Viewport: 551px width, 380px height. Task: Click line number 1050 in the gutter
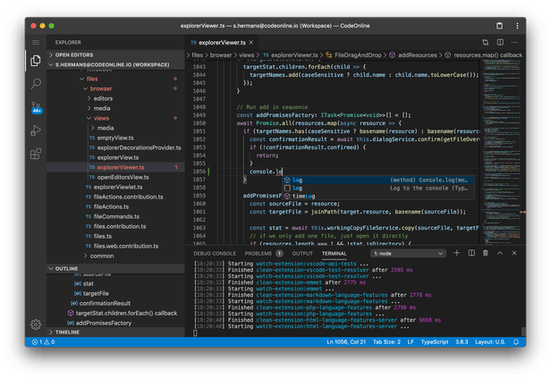pyautogui.click(x=199, y=123)
